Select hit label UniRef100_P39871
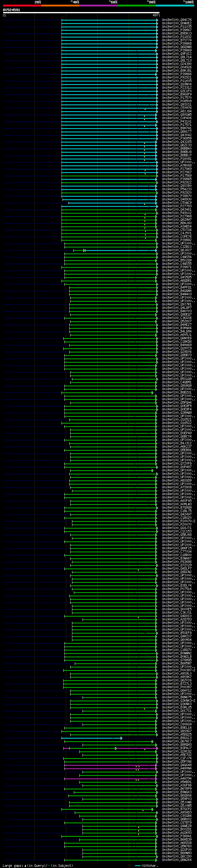Screen dimensions: 197x868 click(x=177, y=267)
